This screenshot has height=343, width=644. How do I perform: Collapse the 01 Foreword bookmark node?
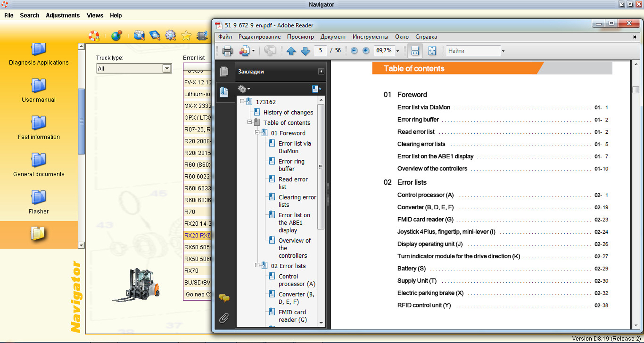click(x=257, y=133)
